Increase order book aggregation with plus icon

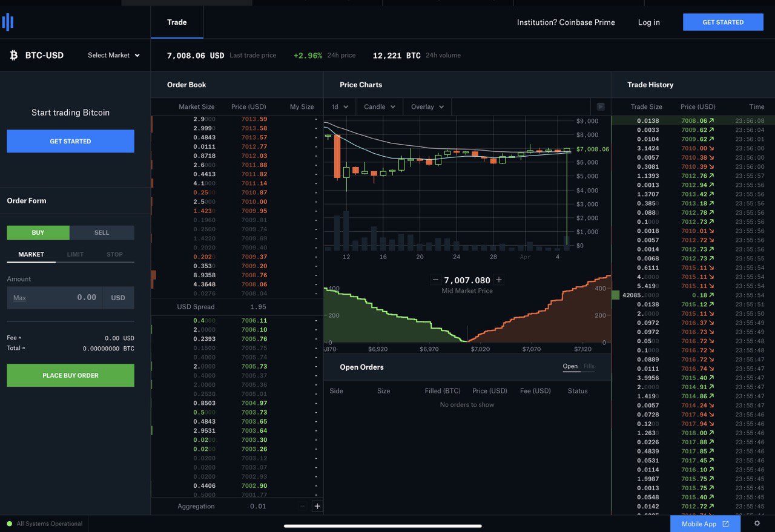tap(317, 506)
